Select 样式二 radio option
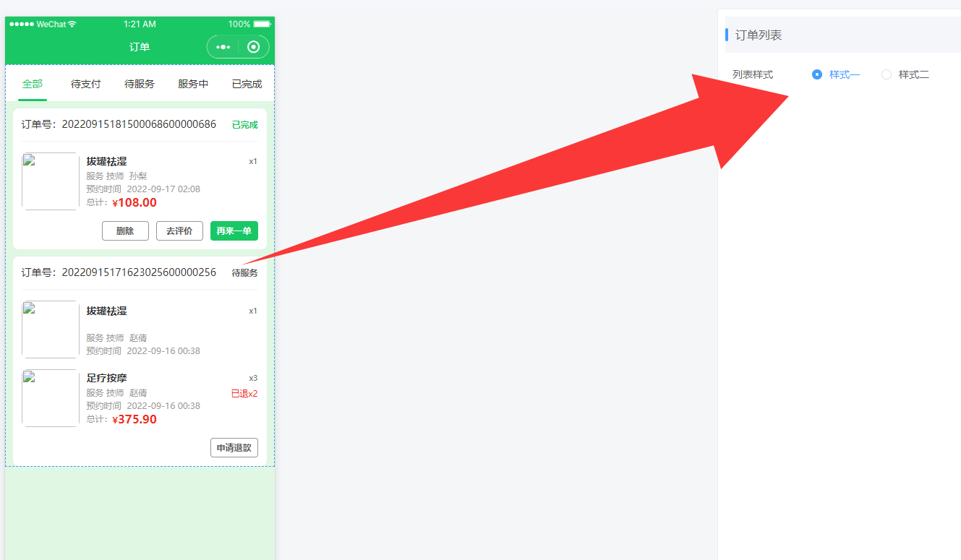This screenshot has height=560, width=961. [x=905, y=74]
